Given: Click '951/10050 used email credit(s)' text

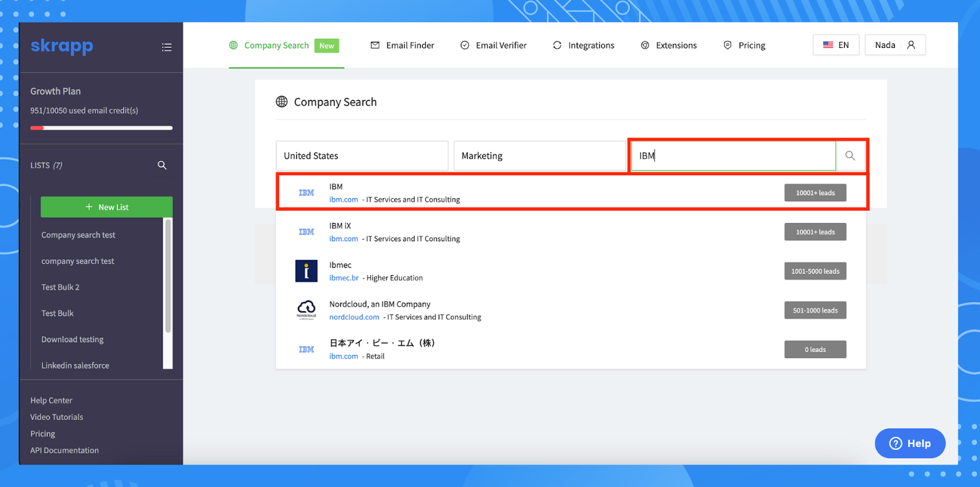Looking at the screenshot, I should pyautogui.click(x=84, y=111).
